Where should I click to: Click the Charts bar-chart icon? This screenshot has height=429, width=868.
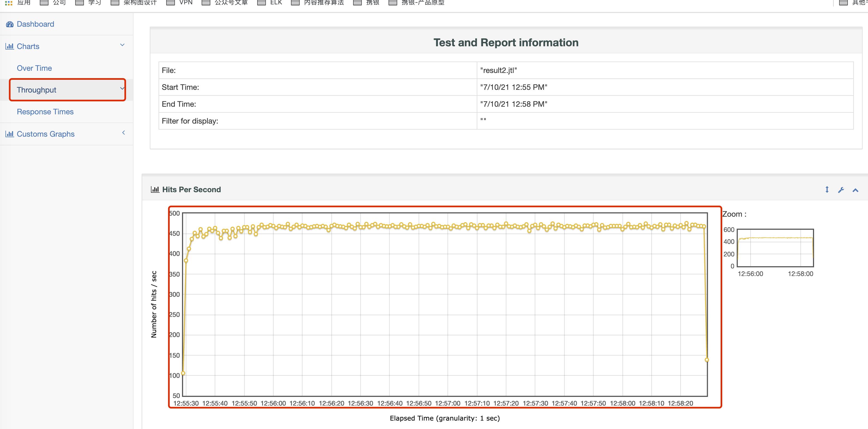[10, 46]
